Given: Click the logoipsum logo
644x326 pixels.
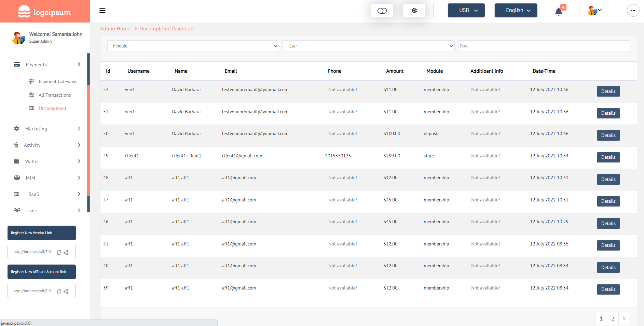Looking at the screenshot, I should coord(44,11).
